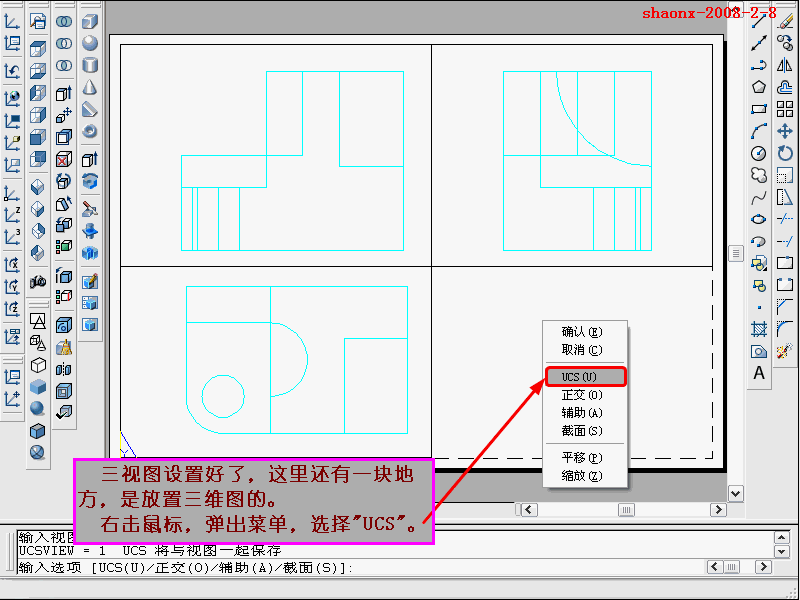Select the Offset modify tool
800x600 pixels.
point(785,87)
